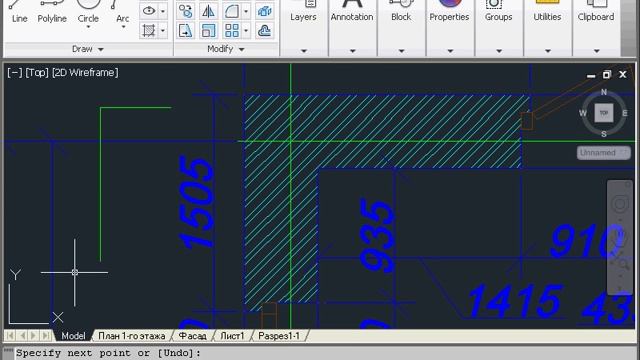This screenshot has width=640, height=360.
Task: Select the Array tool in Modify panel
Action: point(231,31)
